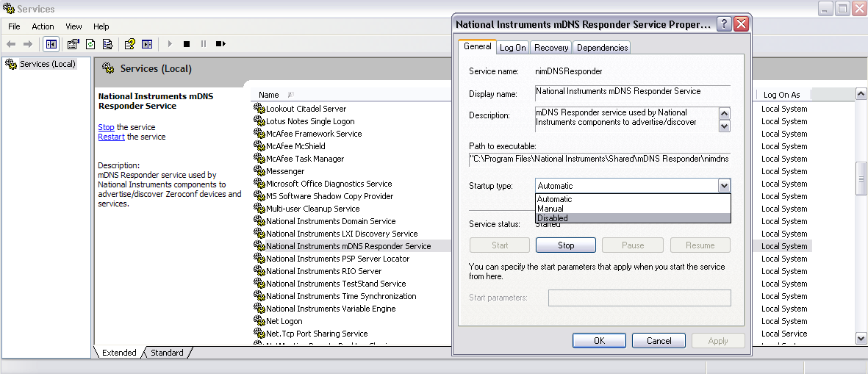Select the National Instruments Variable Engine row
Image resolution: width=868 pixels, height=374 pixels.
[x=331, y=309]
